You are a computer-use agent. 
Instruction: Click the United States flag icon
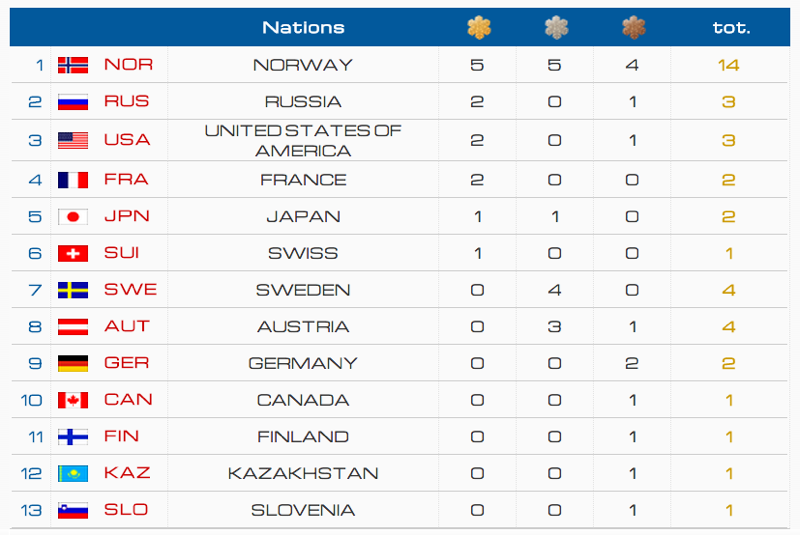coord(74,140)
